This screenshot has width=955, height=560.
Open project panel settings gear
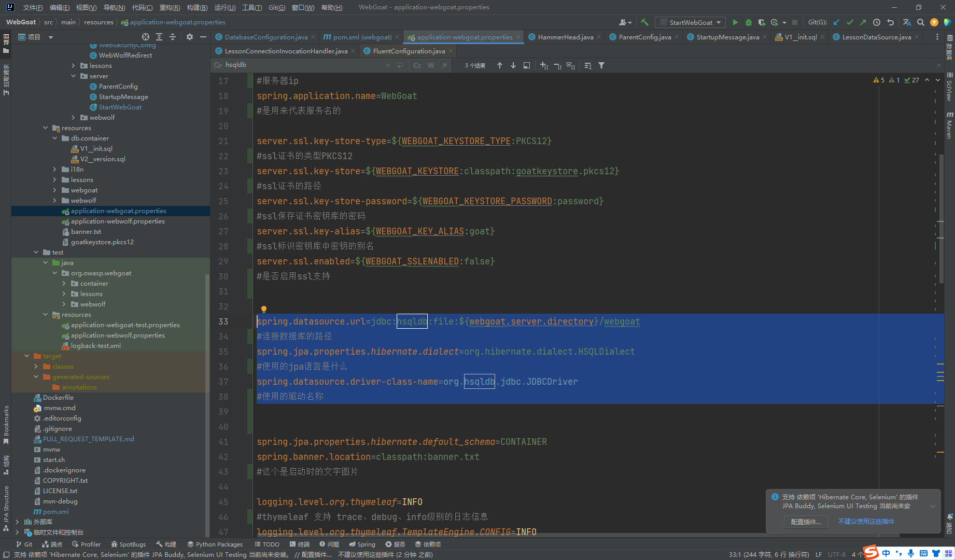(189, 37)
